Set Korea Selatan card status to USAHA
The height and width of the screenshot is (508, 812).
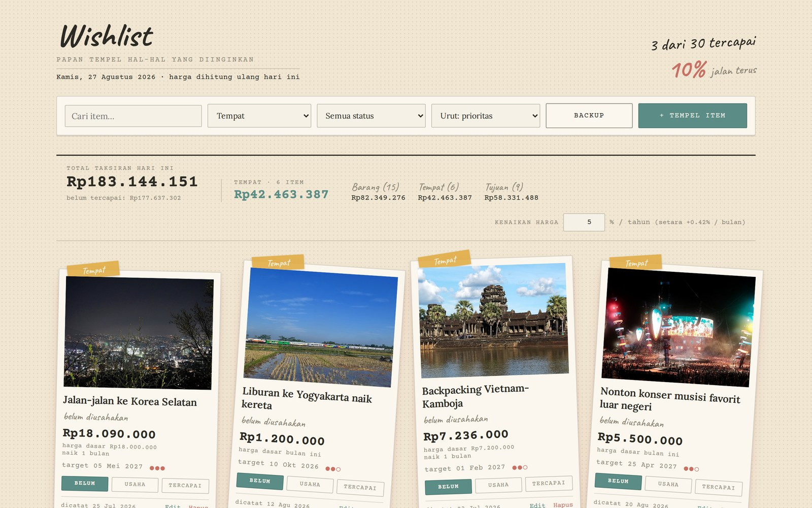click(135, 485)
